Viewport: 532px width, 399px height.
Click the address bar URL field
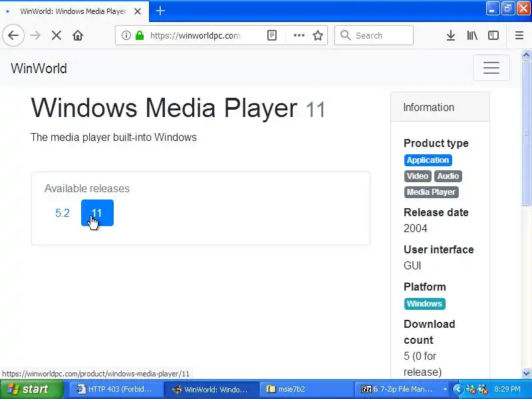point(195,35)
